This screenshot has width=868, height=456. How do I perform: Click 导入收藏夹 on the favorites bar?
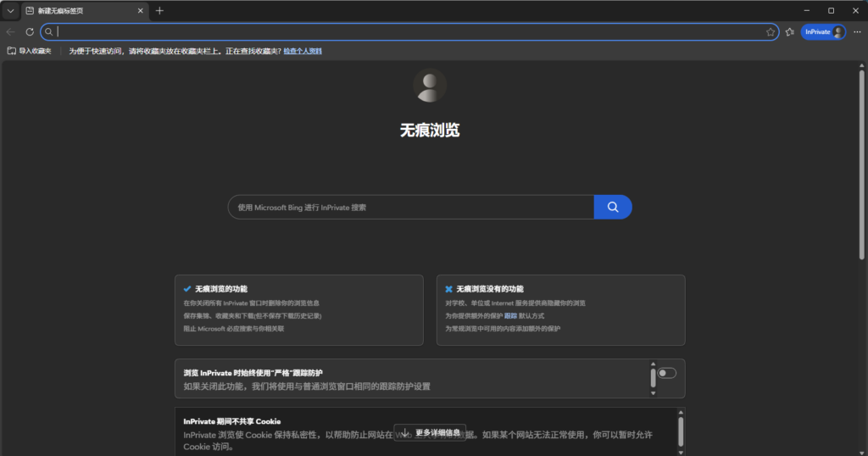point(30,51)
